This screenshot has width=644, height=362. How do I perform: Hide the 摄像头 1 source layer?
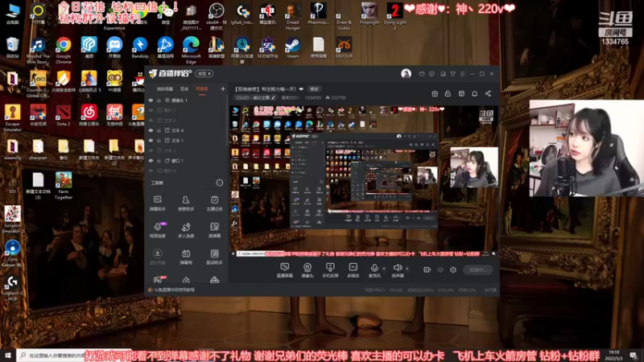[x=151, y=100]
